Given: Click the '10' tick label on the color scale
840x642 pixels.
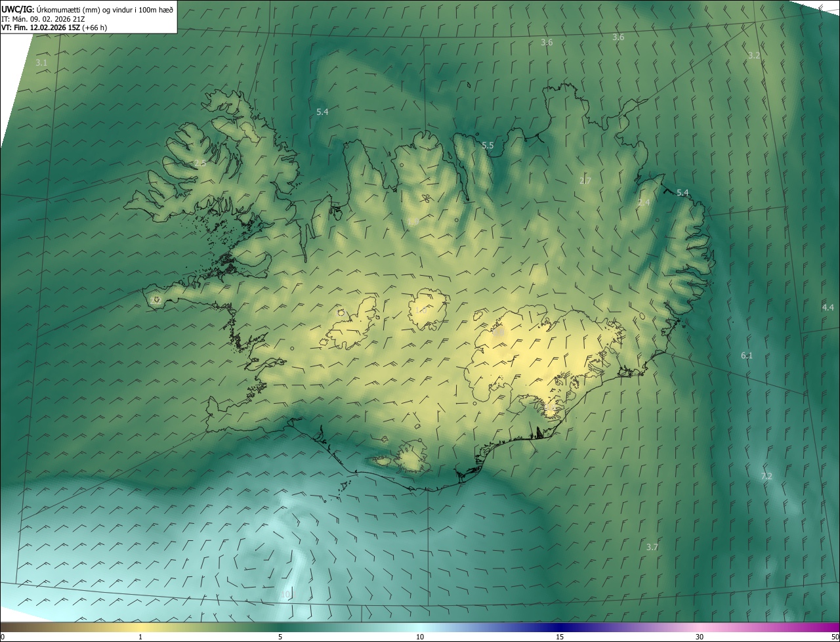Looking at the screenshot, I should 420,637.
